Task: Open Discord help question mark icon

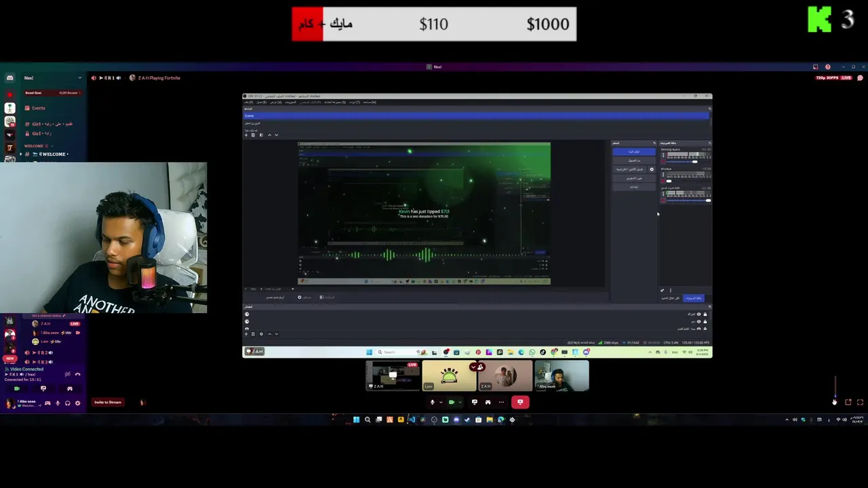Action: coord(827,67)
